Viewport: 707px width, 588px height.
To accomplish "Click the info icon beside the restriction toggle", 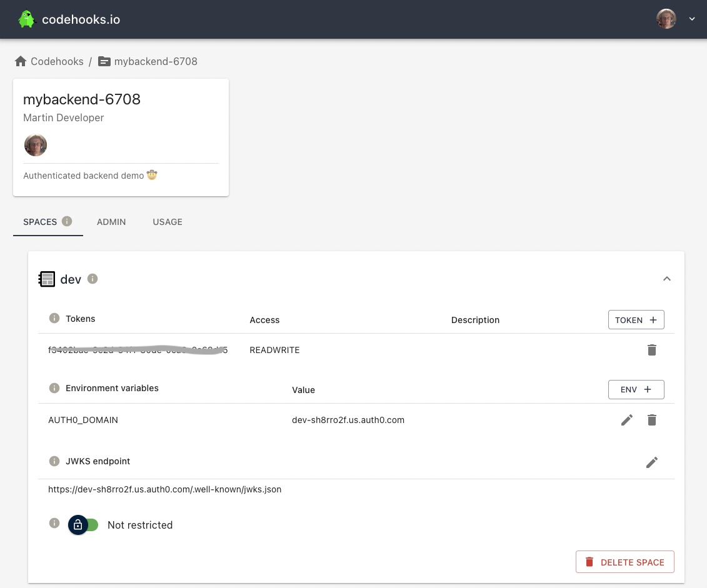I will click(54, 523).
